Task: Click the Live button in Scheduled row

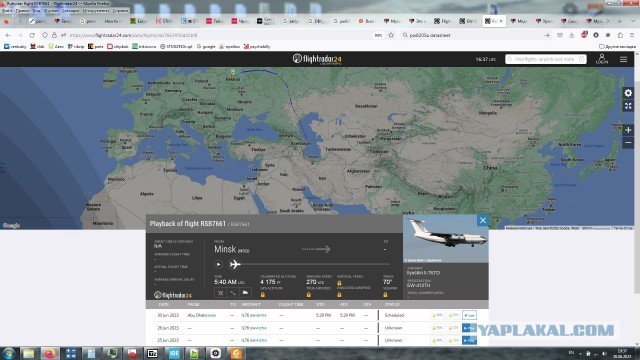Action: tap(469, 316)
